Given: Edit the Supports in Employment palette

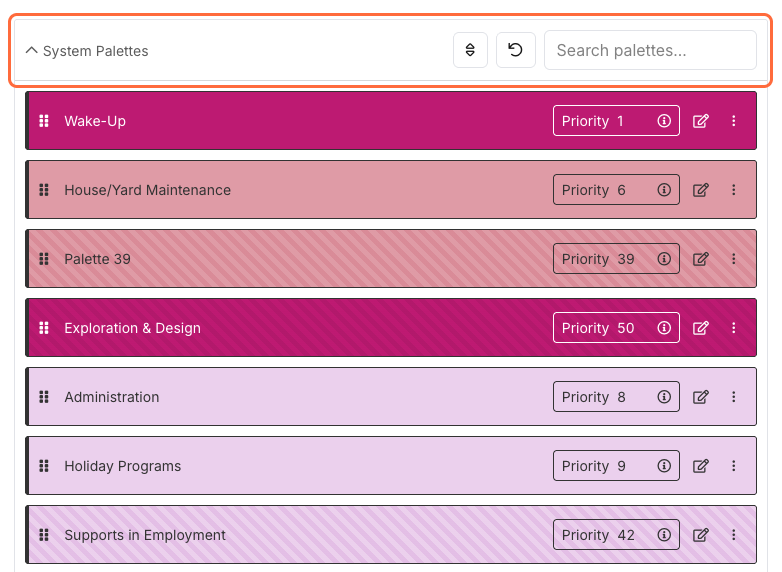Looking at the screenshot, I should (701, 535).
